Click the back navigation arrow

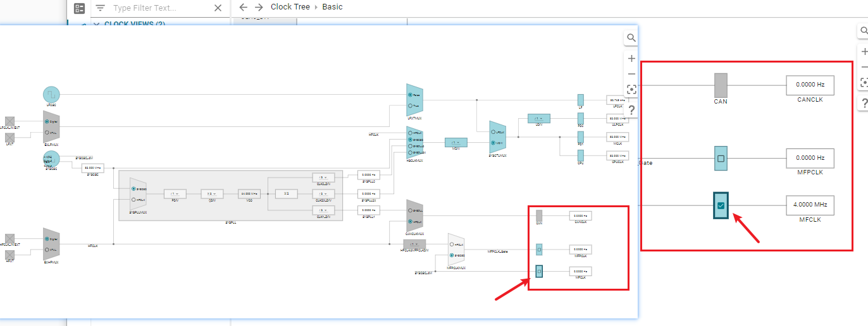[243, 7]
